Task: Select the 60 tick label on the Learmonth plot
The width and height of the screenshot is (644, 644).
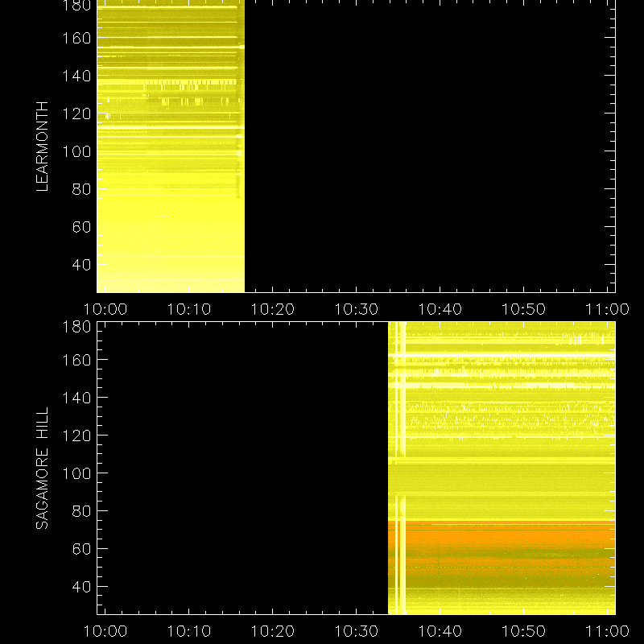Action: [81, 227]
